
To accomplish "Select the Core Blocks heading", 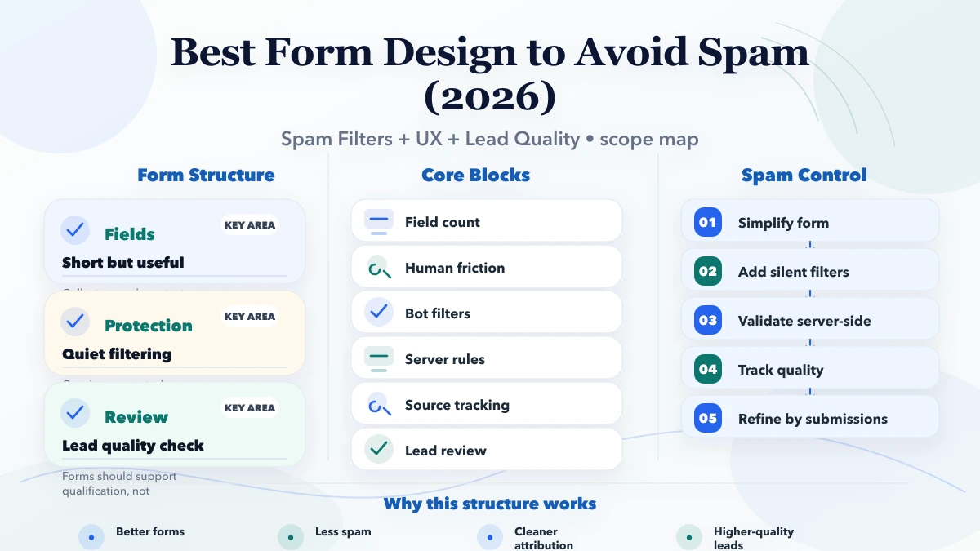I will [476, 176].
